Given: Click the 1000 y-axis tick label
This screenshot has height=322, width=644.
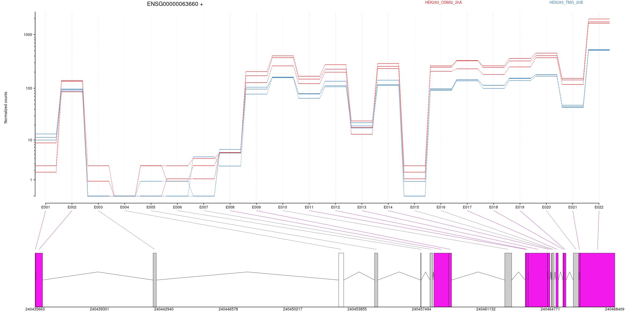Looking at the screenshot, I should coord(28,35).
